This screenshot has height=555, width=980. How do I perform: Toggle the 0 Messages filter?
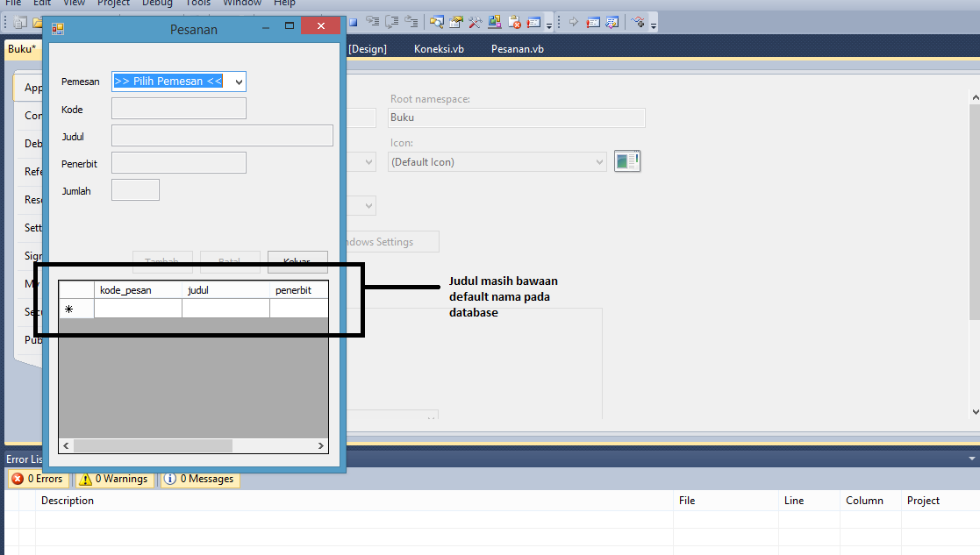point(199,479)
